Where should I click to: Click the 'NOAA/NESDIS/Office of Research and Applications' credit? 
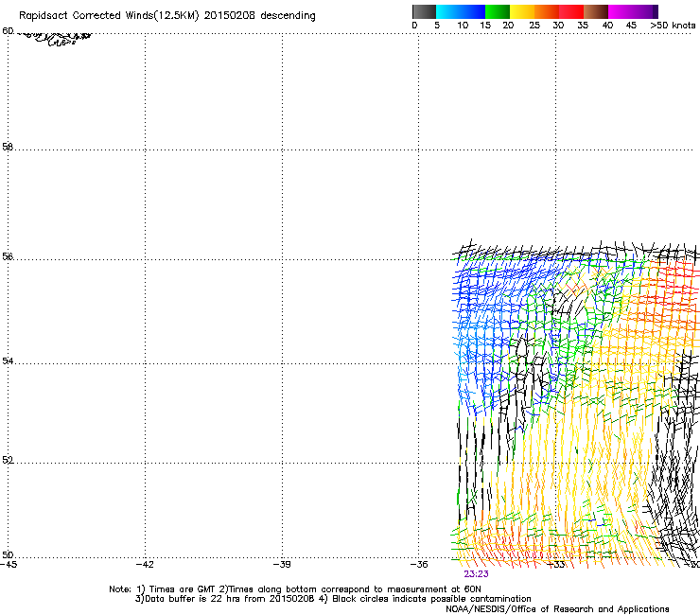tap(557, 609)
